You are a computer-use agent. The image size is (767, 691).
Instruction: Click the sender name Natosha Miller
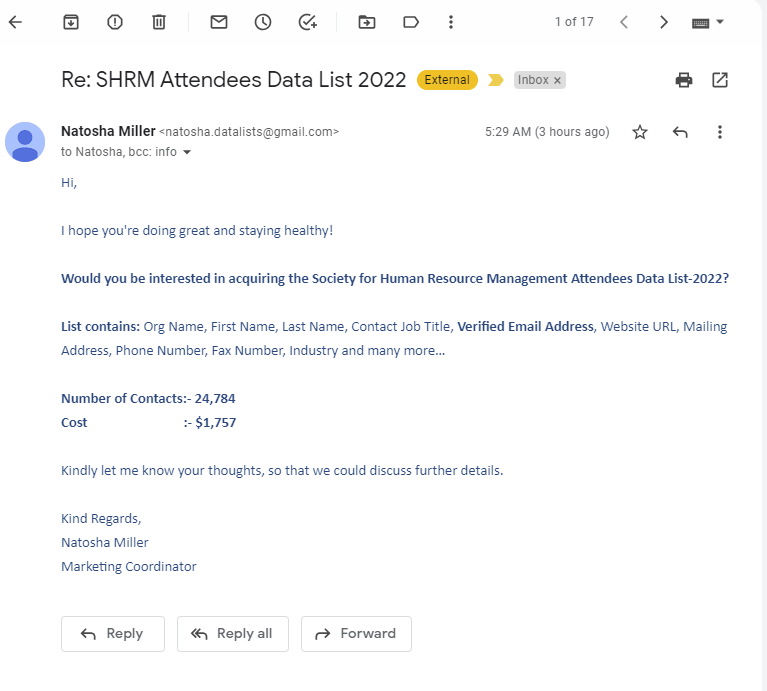point(108,131)
